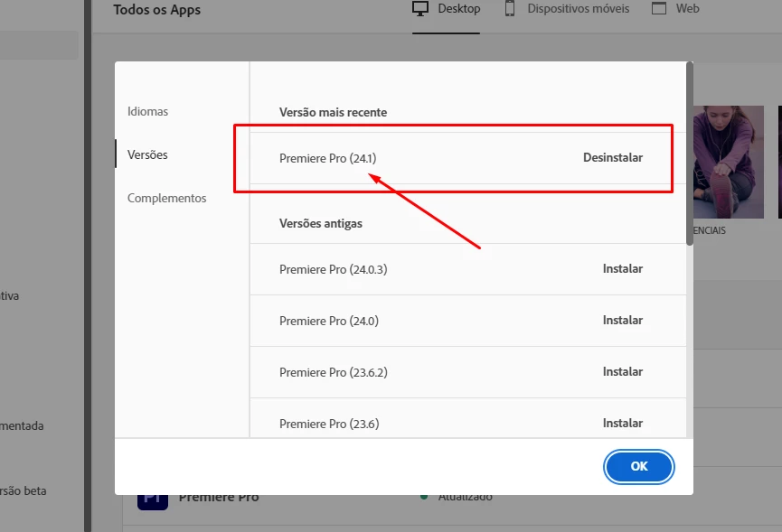Click the versions list scrollbar
Screen dimensions: 782x532
coord(690,154)
